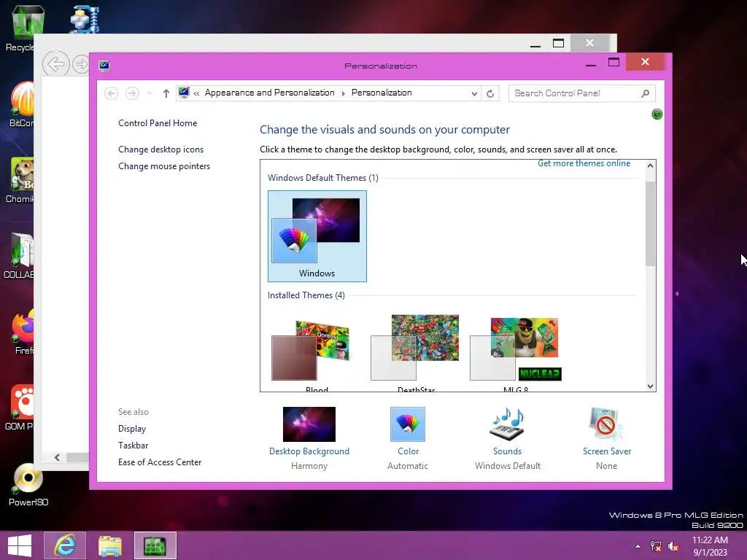Open Change desktop icons link
The height and width of the screenshot is (560, 747).
[x=160, y=149]
